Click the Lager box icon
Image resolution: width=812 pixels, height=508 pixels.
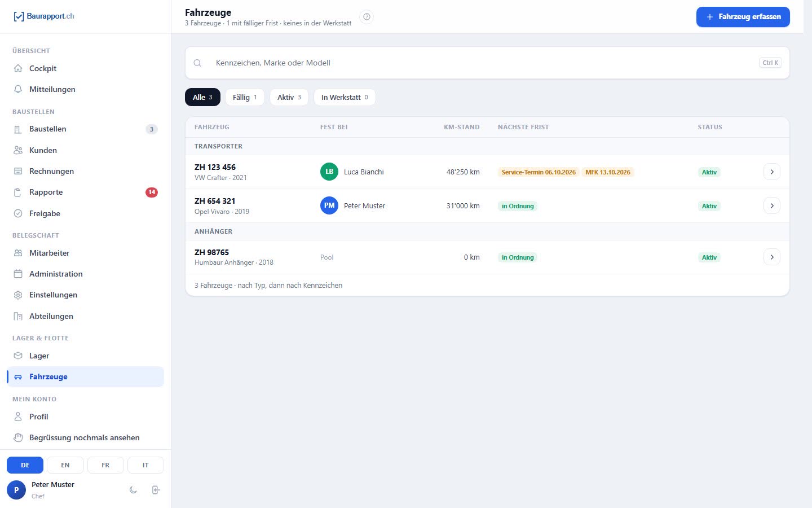point(18,356)
